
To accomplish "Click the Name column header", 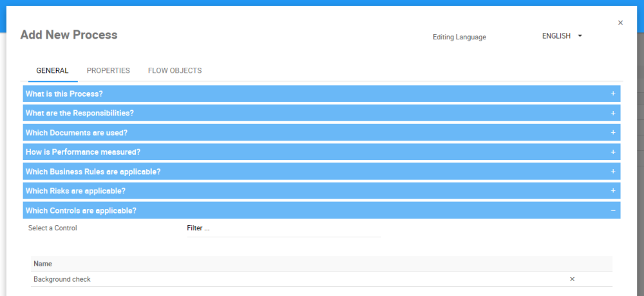I will coord(43,264).
